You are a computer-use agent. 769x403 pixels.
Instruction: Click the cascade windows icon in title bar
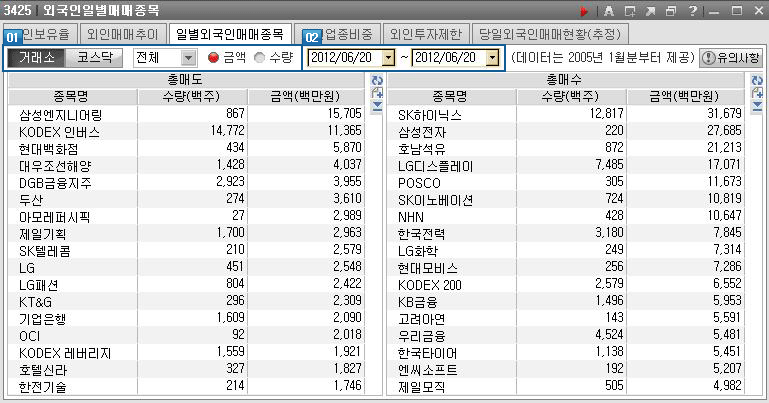(671, 11)
